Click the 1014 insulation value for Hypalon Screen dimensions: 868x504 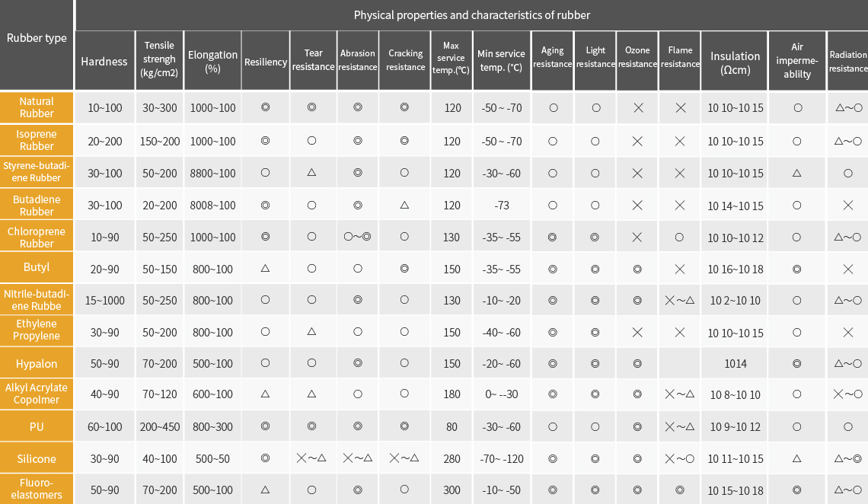click(735, 364)
